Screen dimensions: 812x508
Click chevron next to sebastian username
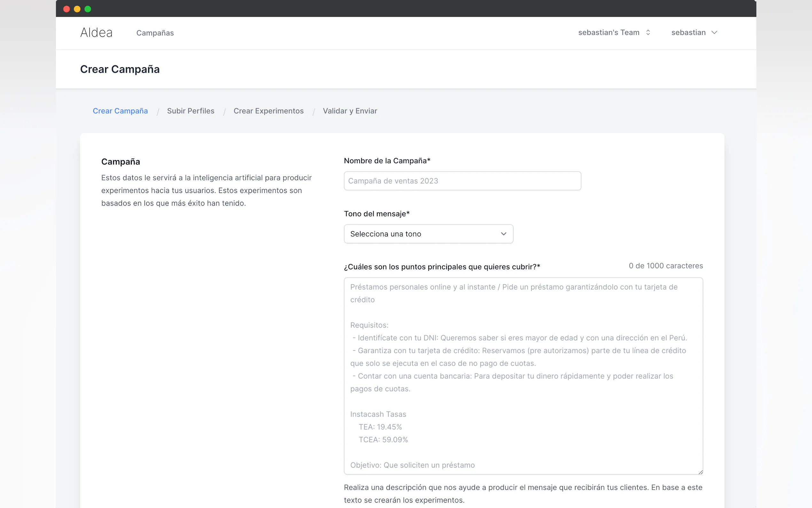pos(714,33)
